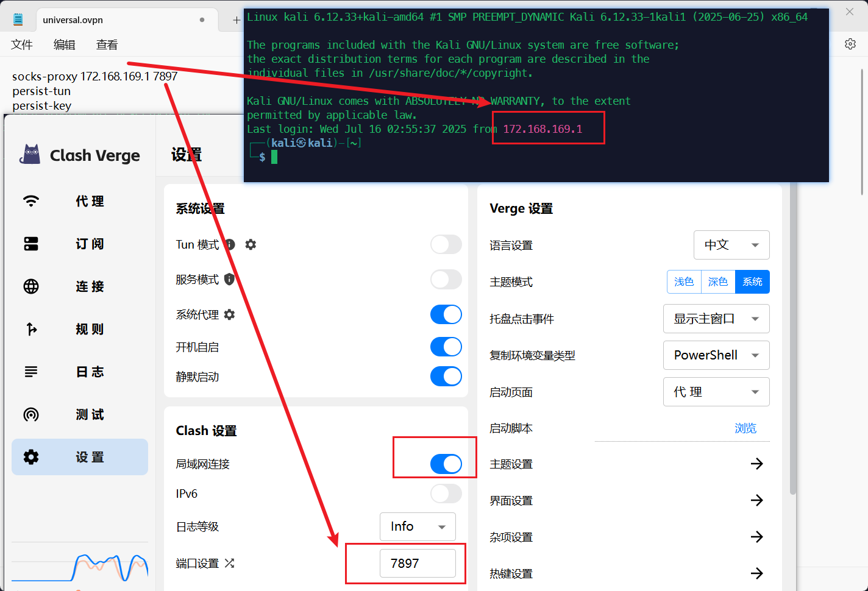Add a new Notepad tab with plus
Viewport: 868px width, 591px height.
(x=237, y=20)
